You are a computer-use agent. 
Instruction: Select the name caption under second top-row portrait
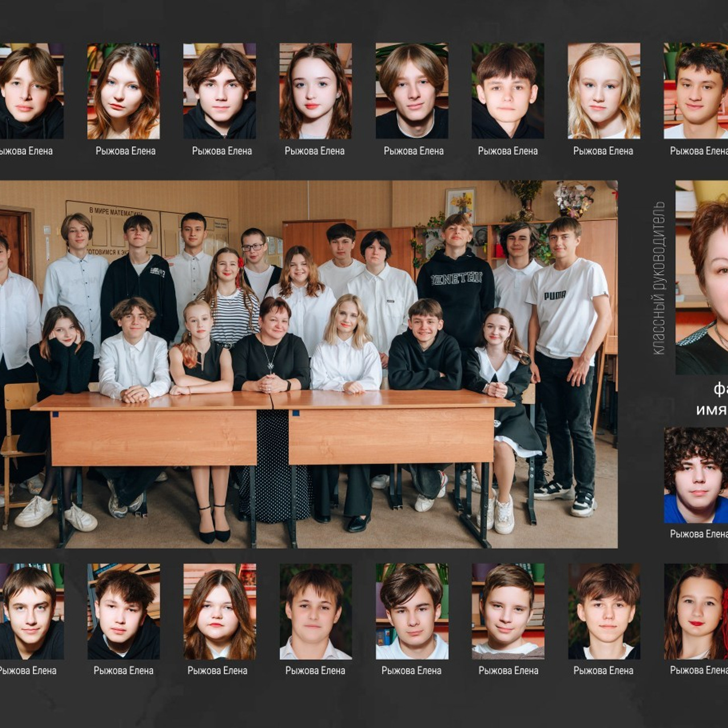pos(125,151)
